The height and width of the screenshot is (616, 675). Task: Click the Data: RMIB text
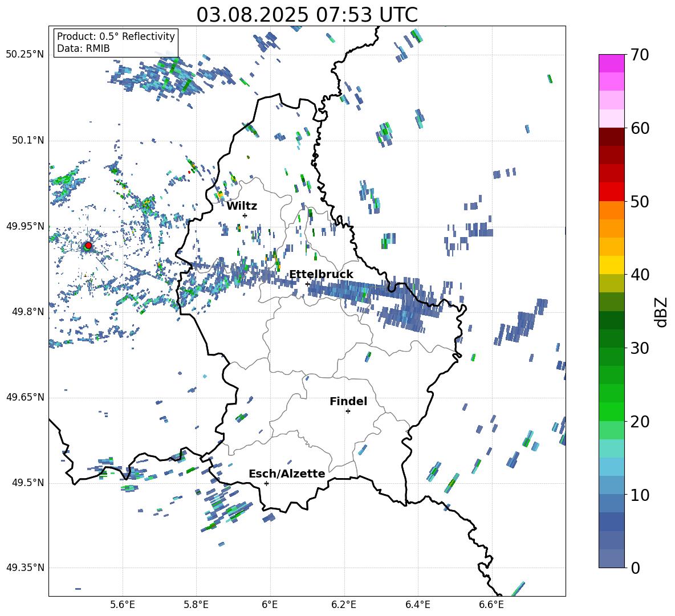tap(83, 48)
